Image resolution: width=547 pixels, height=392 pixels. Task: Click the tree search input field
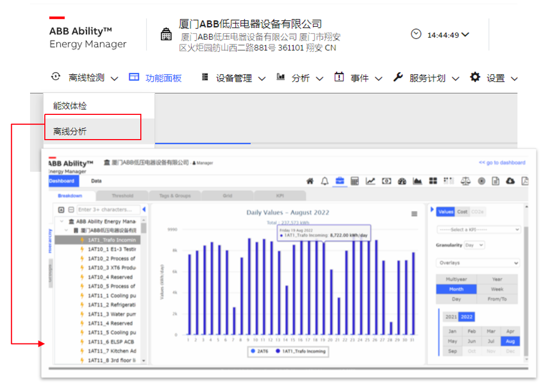tap(108, 210)
